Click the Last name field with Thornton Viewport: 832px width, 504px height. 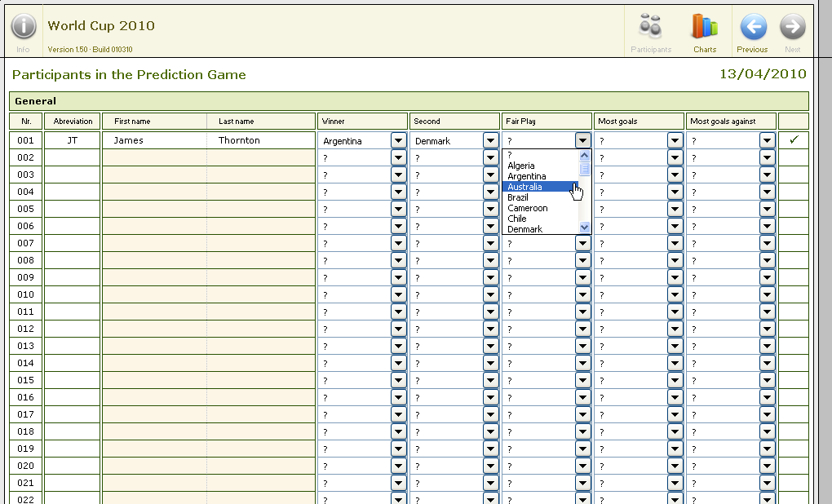(259, 140)
